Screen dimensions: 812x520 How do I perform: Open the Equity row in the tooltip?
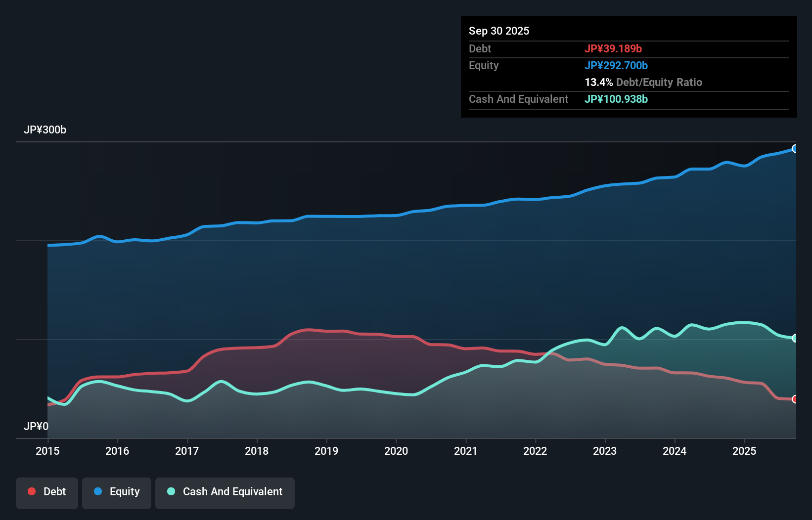pyautogui.click(x=484, y=65)
